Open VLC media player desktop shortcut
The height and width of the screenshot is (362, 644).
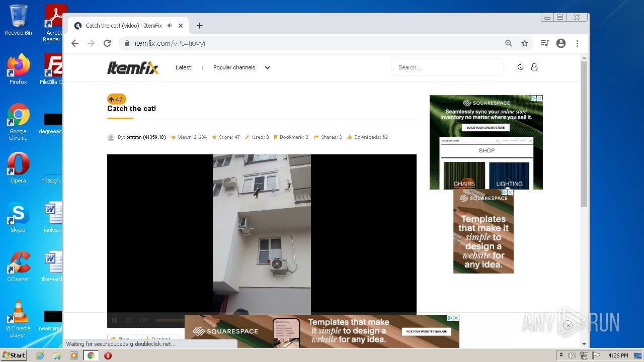tap(18, 319)
